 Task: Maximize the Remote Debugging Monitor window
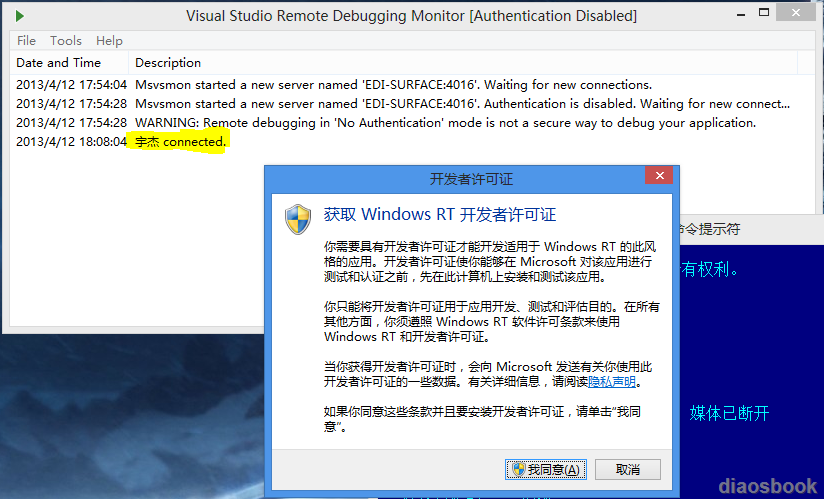pyautogui.click(x=764, y=13)
